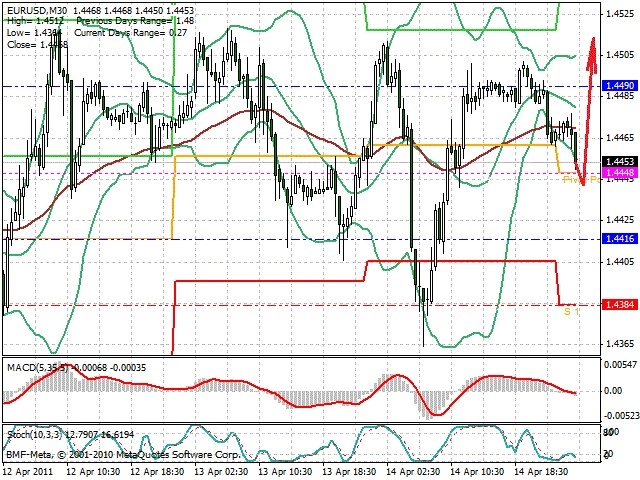Image resolution: width=640 pixels, height=480 pixels.
Task: Click the 12 Apr 2011 date label
Action: 29,472
